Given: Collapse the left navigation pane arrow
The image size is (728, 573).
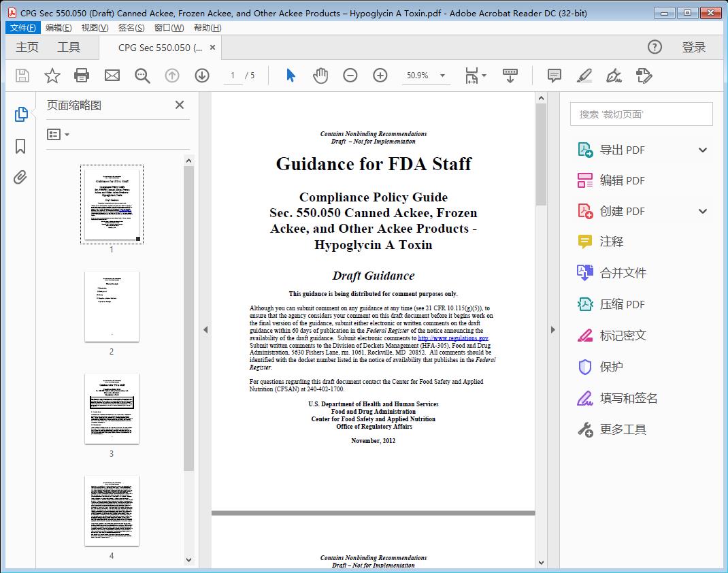Looking at the screenshot, I should click(205, 330).
